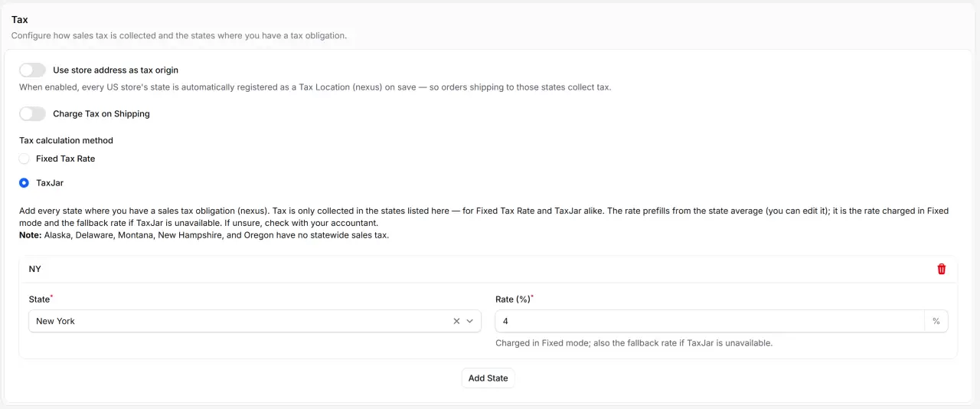
Task: Click the Rate (%) field label
Action: [513, 299]
